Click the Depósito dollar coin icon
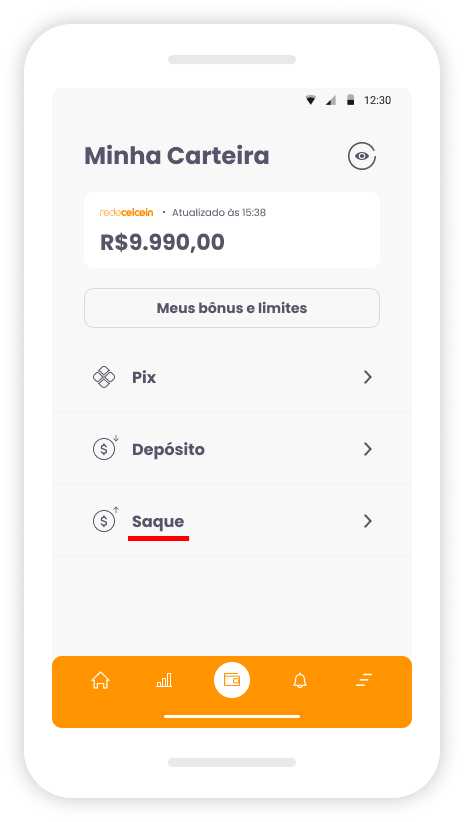 click(x=105, y=448)
